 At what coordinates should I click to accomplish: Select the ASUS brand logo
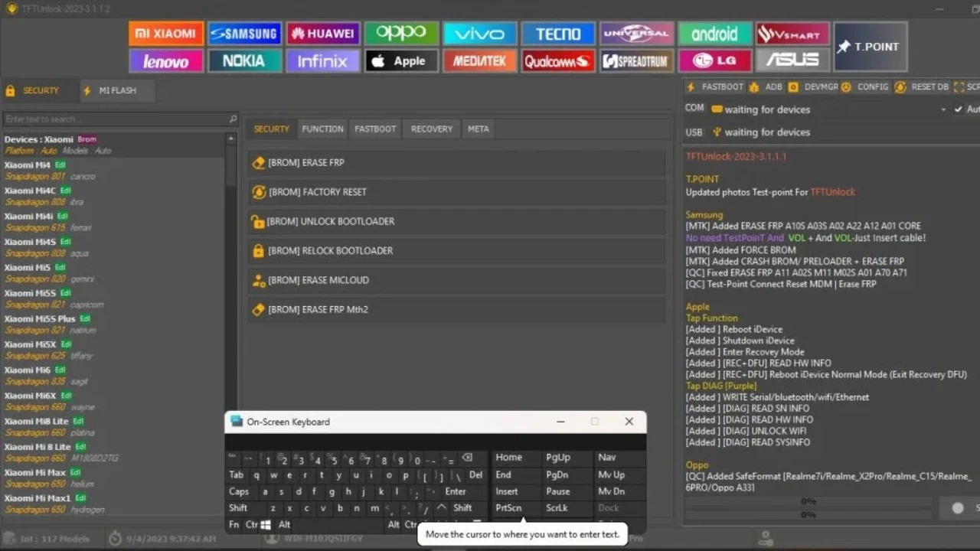793,60
